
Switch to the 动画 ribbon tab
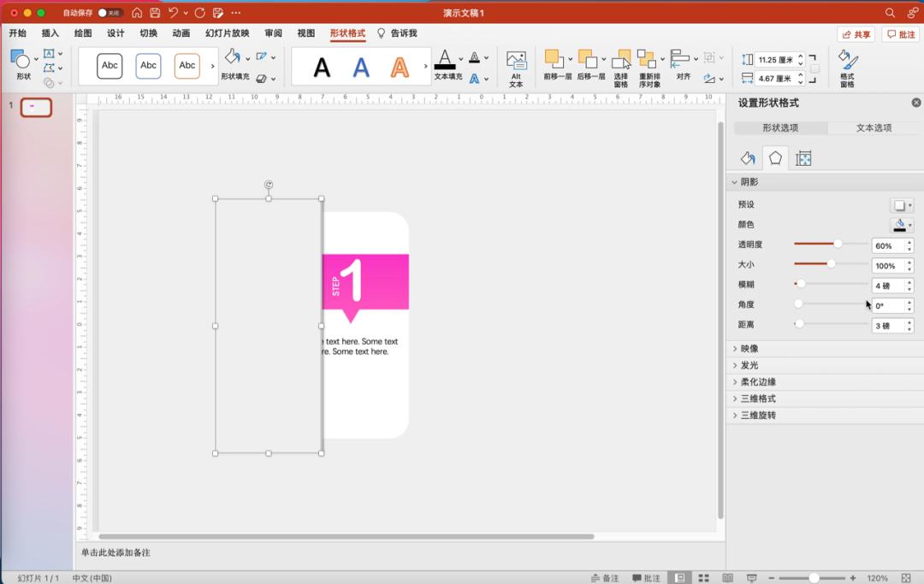tap(183, 32)
